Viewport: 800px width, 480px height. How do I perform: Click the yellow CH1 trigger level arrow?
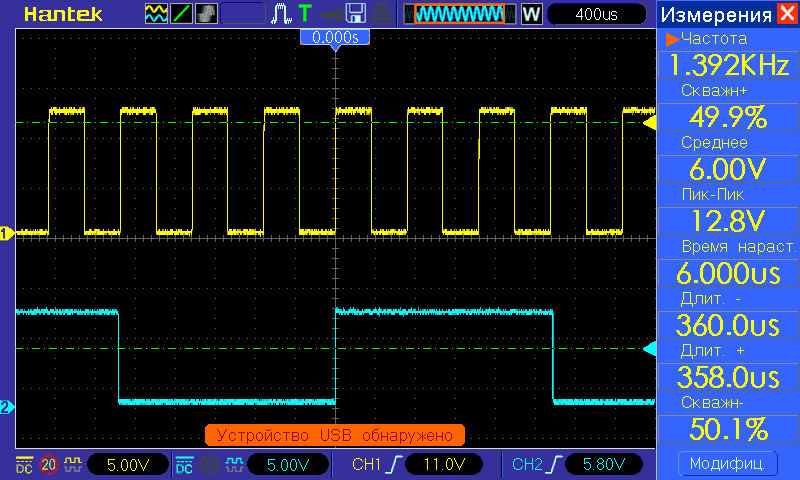(x=649, y=122)
